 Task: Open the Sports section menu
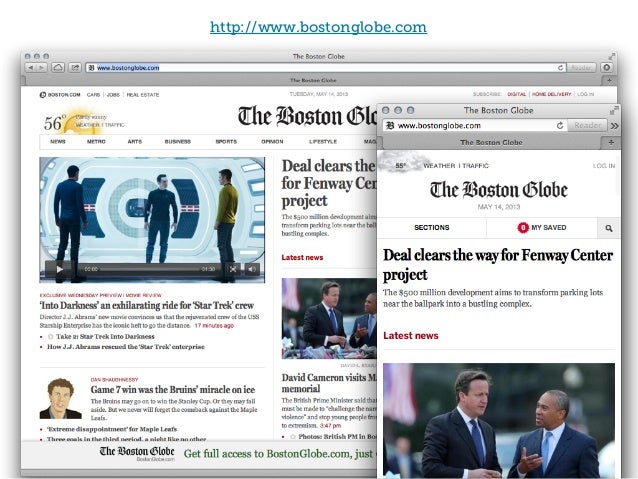[226, 142]
